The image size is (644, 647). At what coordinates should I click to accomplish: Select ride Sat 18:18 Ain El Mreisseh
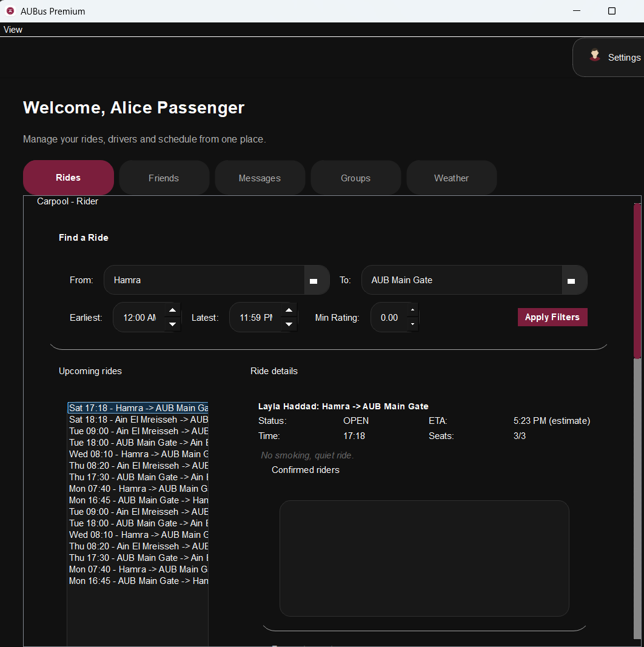pos(138,419)
